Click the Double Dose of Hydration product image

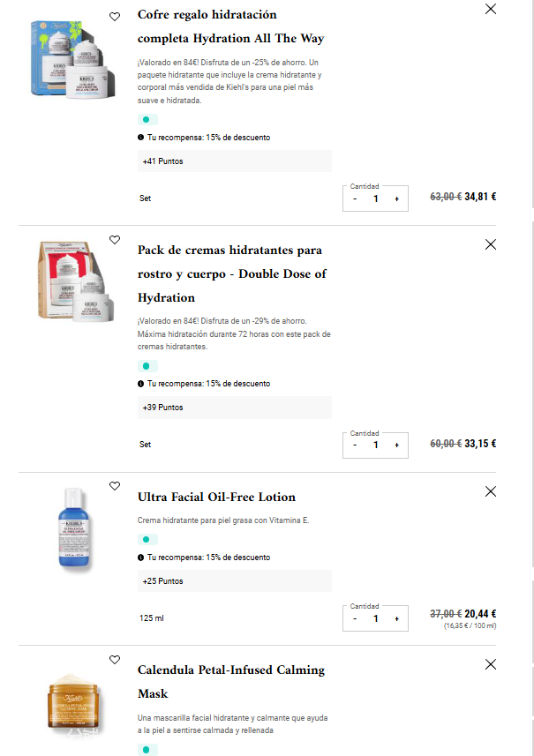[77, 281]
